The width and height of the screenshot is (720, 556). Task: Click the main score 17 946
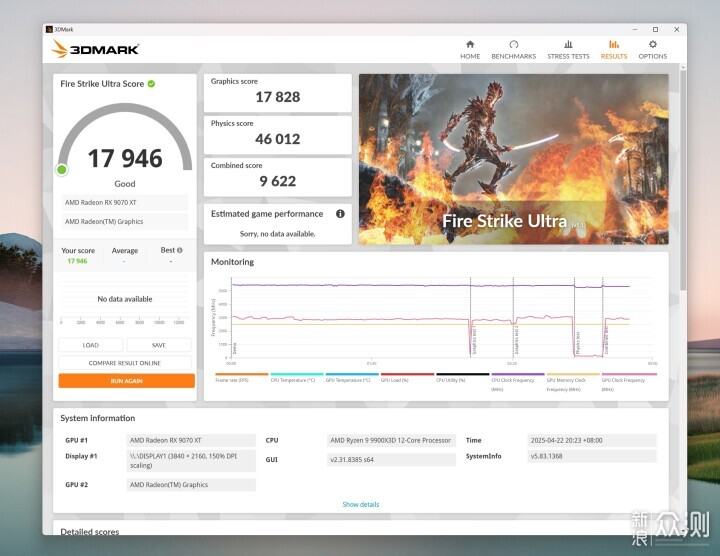pyautogui.click(x=125, y=158)
